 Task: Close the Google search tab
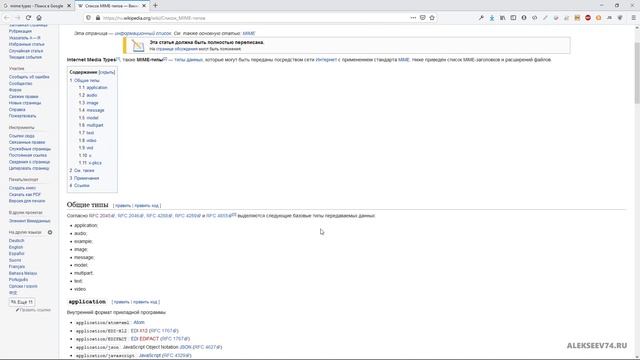pos(69,6)
